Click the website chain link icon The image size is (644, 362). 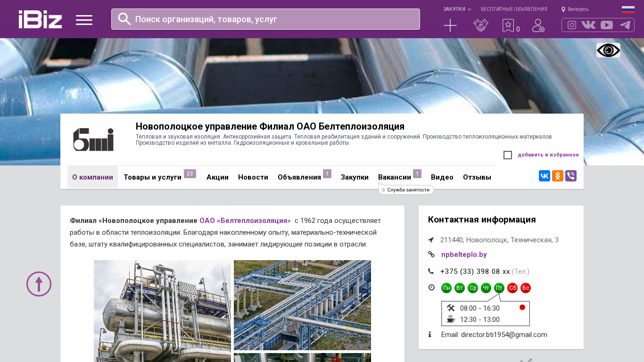click(431, 255)
